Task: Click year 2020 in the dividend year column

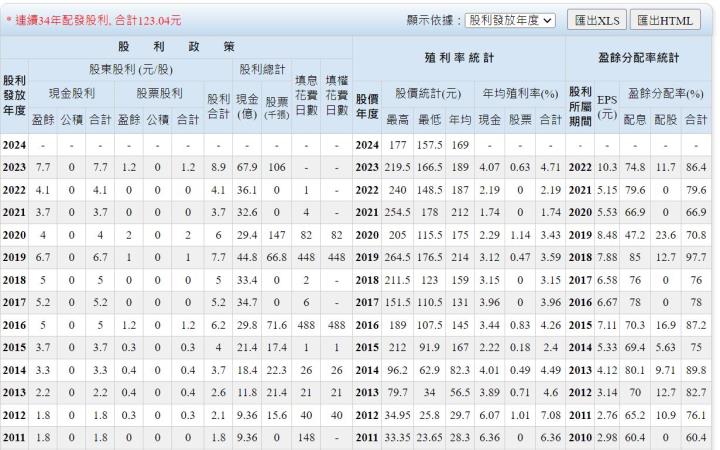Action: click(14, 235)
